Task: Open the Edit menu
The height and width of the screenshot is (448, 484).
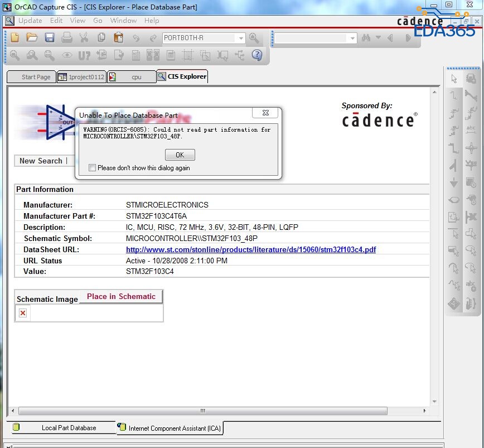Action: [56, 21]
